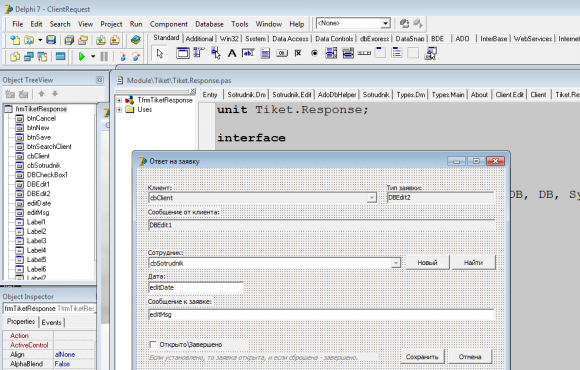Select the Label component icon
This screenshot has height=370, width=580.
point(232,53)
